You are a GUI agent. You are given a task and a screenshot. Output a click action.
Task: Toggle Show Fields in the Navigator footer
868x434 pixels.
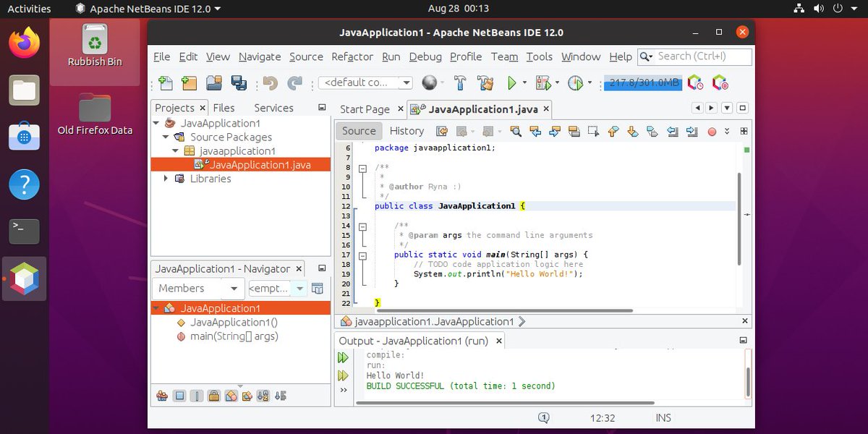179,396
